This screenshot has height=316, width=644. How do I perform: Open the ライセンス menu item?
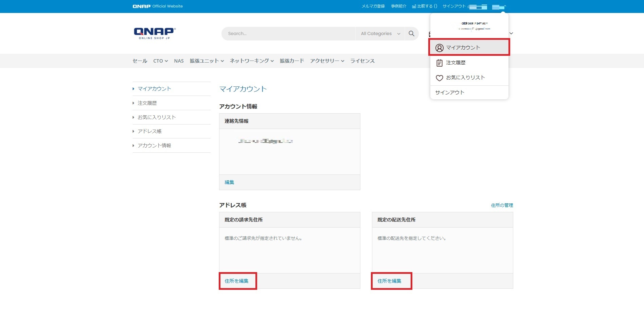pos(362,61)
